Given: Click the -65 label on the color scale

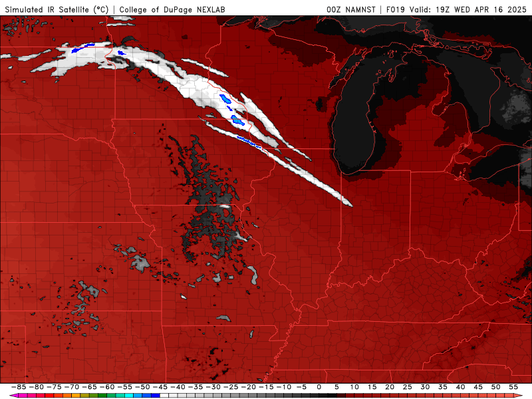Looking at the screenshot, I should [89, 387].
